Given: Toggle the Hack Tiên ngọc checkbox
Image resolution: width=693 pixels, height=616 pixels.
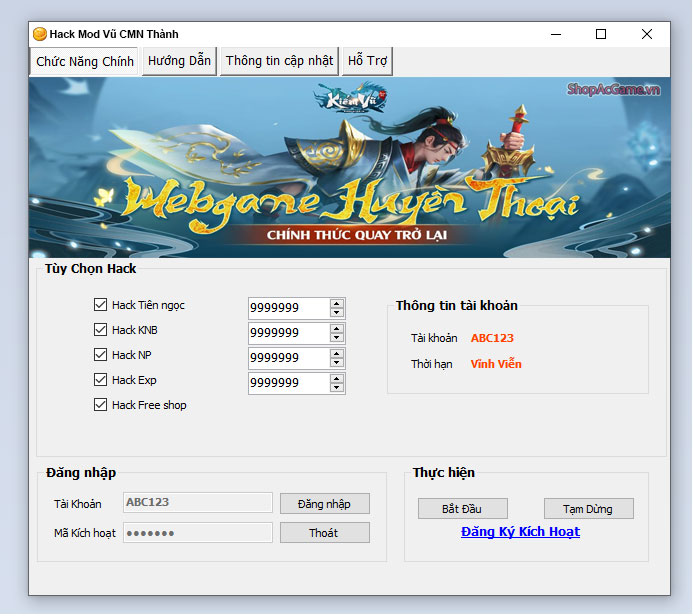Looking at the screenshot, I should [100, 304].
